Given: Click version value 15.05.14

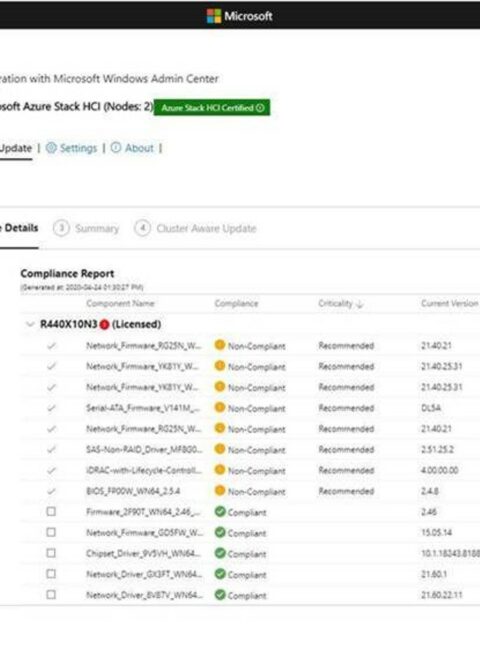Looking at the screenshot, I should (436, 533).
